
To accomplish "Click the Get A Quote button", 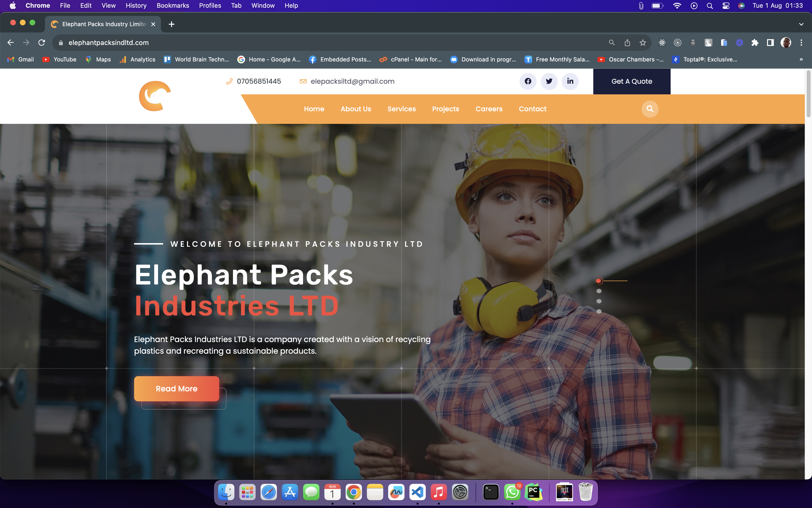I will click(x=631, y=81).
